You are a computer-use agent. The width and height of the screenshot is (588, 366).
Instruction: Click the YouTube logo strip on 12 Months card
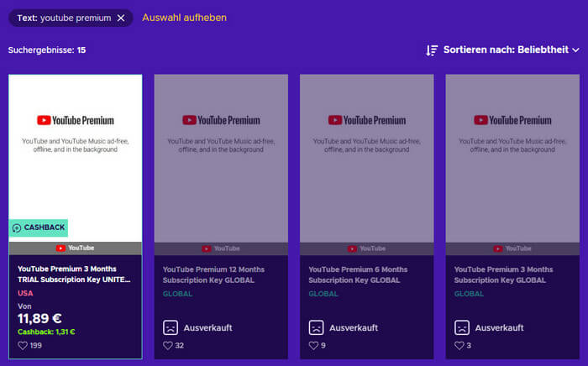point(221,248)
